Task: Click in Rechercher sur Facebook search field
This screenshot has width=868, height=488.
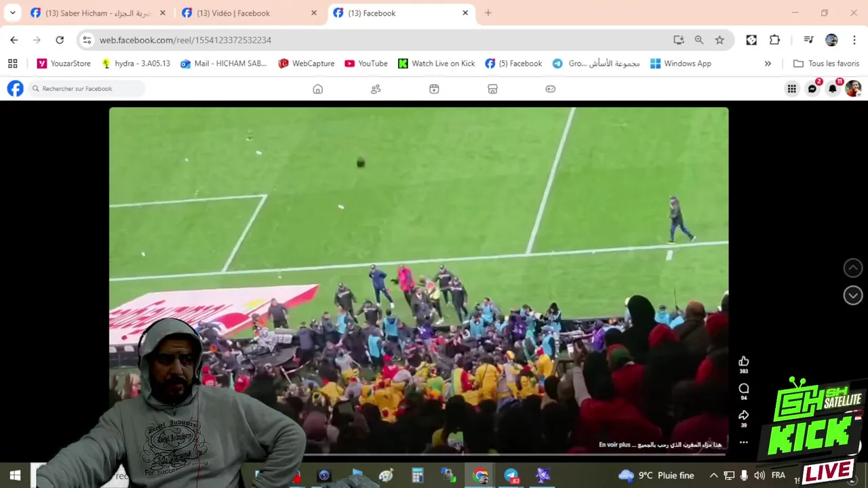Action: (x=86, y=89)
